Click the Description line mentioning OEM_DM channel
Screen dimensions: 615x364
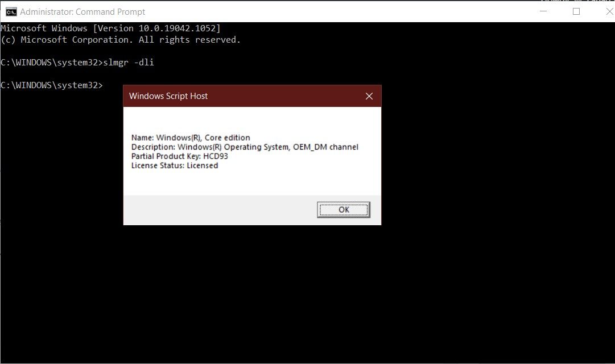(245, 147)
